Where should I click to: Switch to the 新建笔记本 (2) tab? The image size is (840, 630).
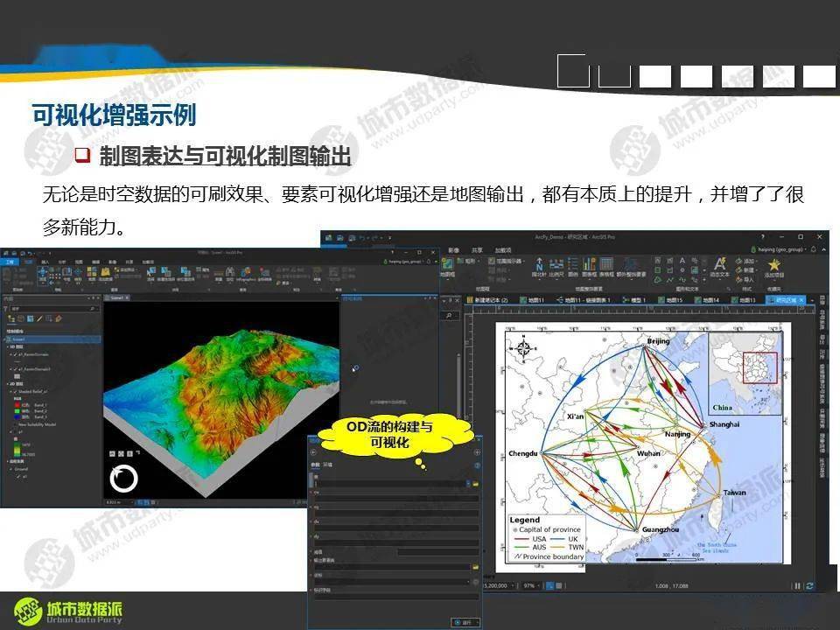pyautogui.click(x=487, y=300)
